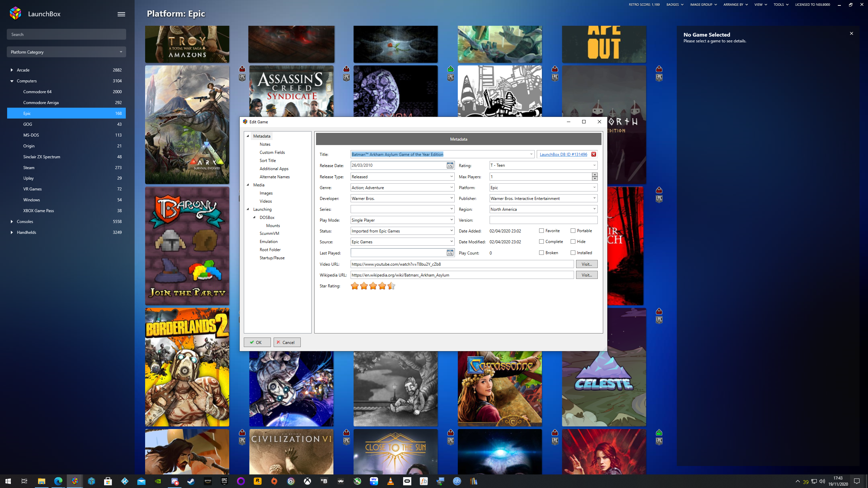868x488 pixels.
Task: Collapse the Computers platform category
Action: (x=12, y=81)
